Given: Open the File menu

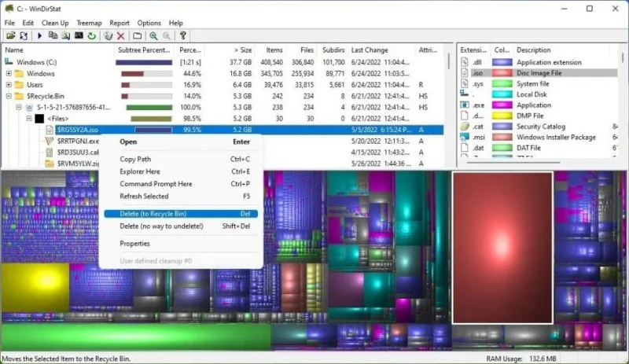Looking at the screenshot, I should tap(9, 23).
